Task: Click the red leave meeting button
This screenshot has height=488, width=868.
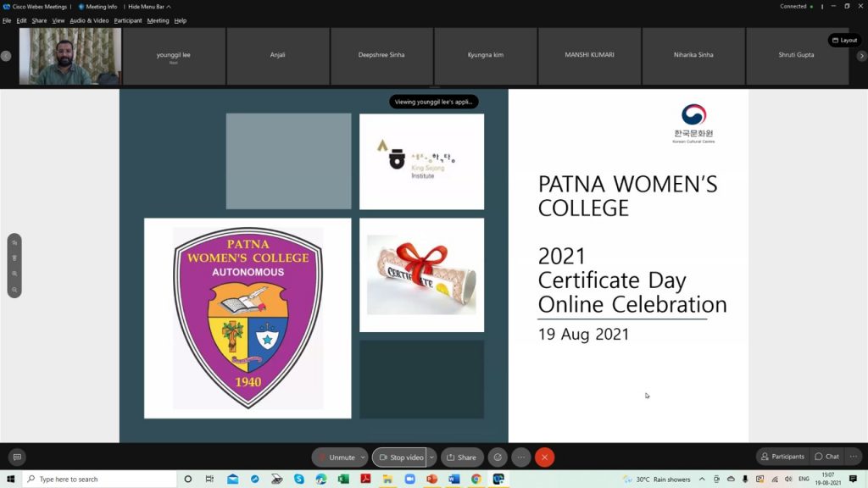Action: click(x=544, y=457)
